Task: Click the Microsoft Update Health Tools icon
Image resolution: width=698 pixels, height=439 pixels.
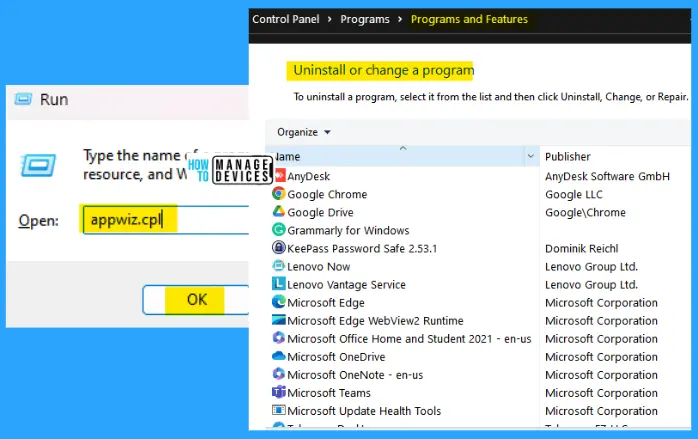Action: coord(279,410)
